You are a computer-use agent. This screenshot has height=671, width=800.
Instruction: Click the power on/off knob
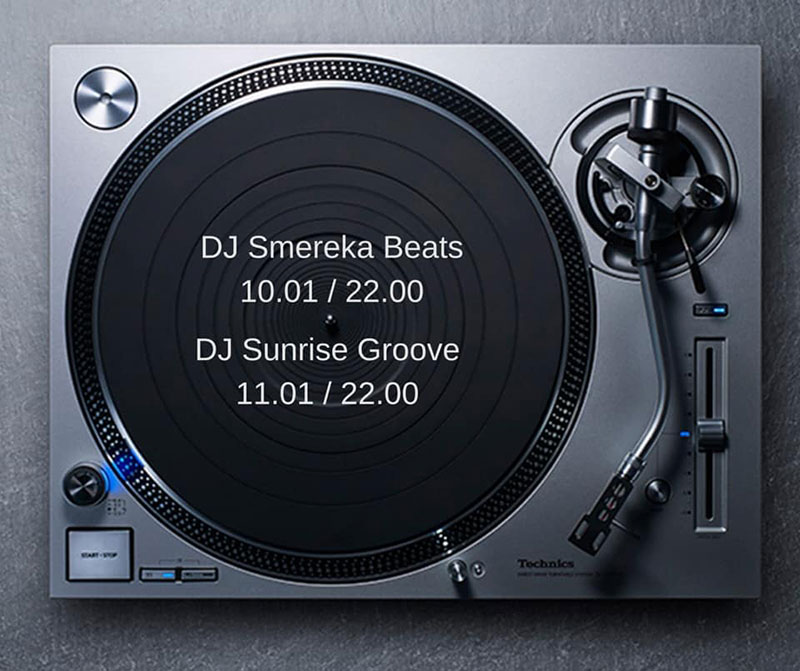click(x=84, y=485)
